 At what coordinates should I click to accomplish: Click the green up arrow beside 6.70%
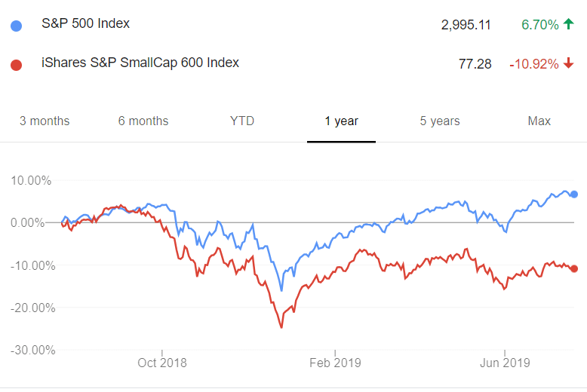(x=569, y=24)
